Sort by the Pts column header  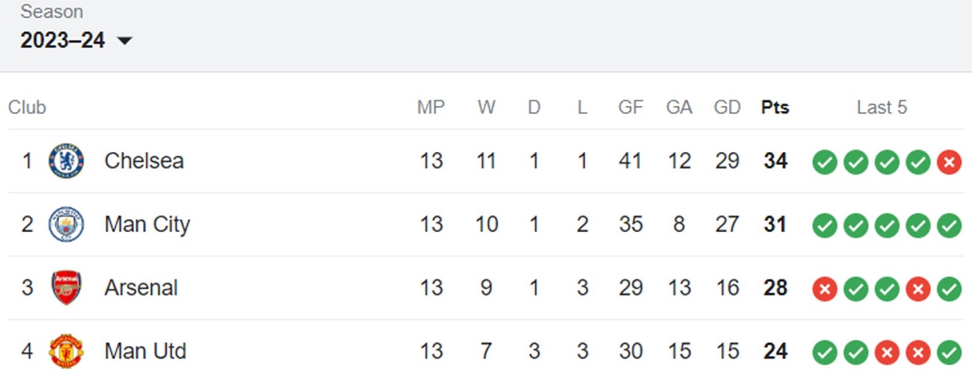click(775, 108)
